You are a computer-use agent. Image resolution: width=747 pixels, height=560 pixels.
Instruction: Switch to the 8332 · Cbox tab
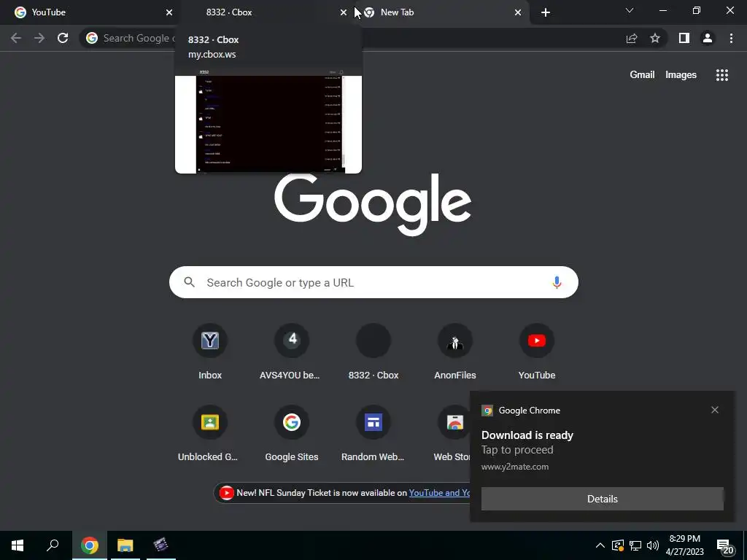[267, 12]
